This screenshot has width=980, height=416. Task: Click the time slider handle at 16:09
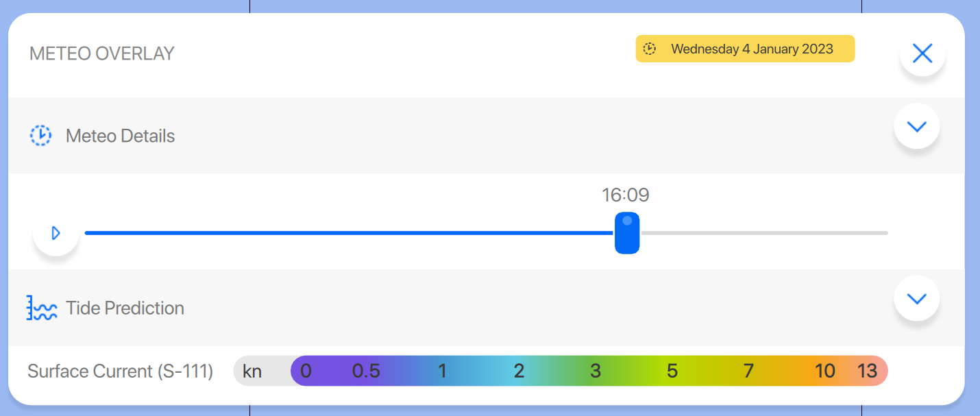(x=627, y=233)
